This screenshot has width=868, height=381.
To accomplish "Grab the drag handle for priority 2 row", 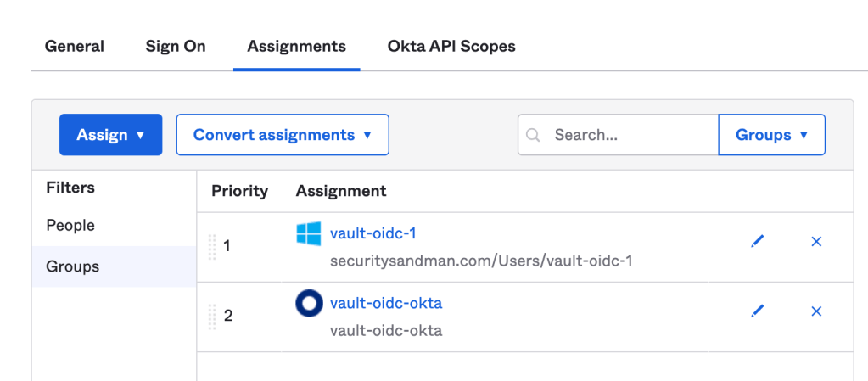I will [x=212, y=316].
